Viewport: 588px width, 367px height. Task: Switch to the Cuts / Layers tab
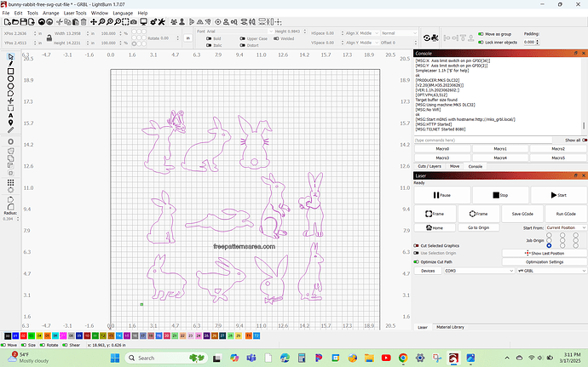pyautogui.click(x=429, y=166)
